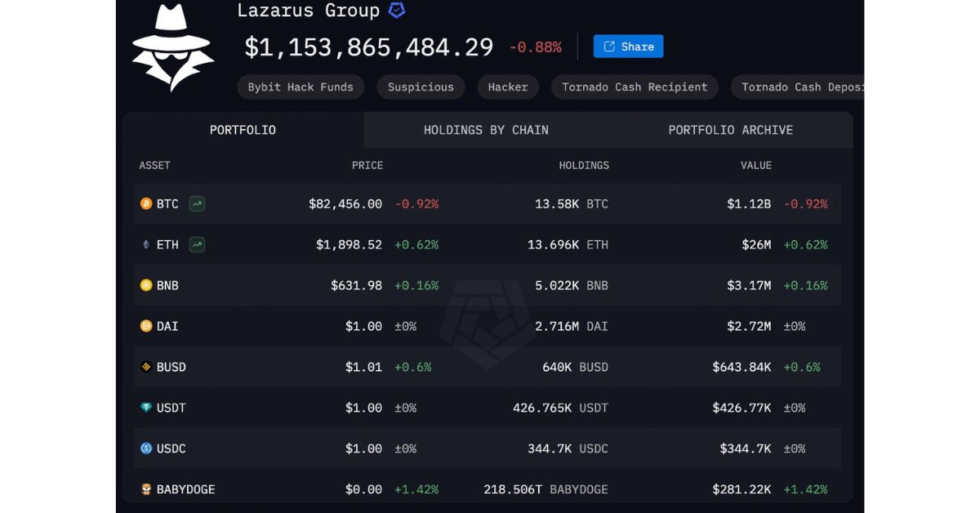This screenshot has height=513, width=980.
Task: Click the 13.696K ETH holdings cell
Action: pyautogui.click(x=568, y=244)
